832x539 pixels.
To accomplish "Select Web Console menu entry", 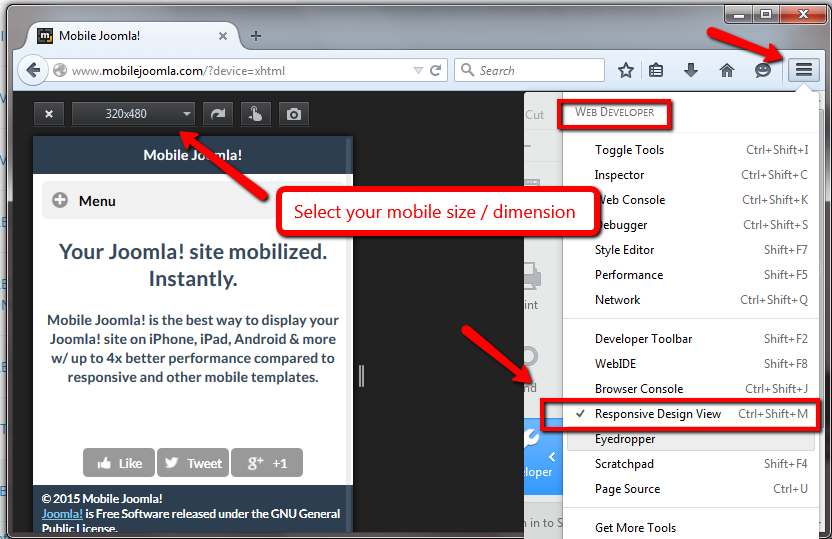I will (691, 200).
